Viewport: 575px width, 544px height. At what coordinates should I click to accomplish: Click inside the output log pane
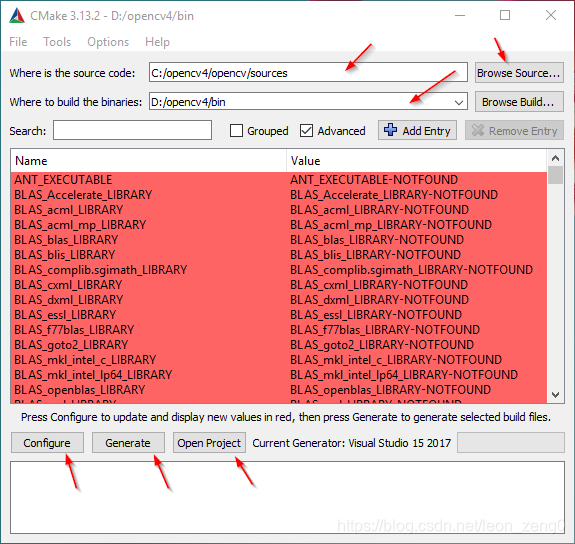pyautogui.click(x=287, y=497)
